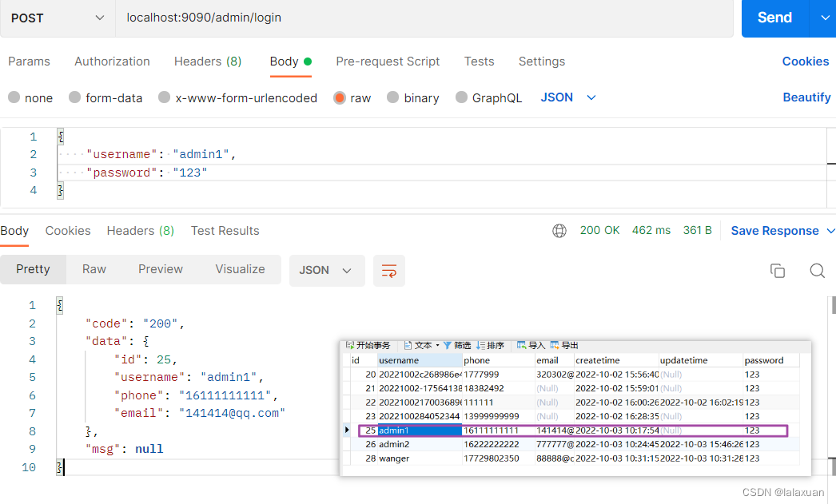
Task: Click the current row arrow indicator
Action: pos(347,430)
